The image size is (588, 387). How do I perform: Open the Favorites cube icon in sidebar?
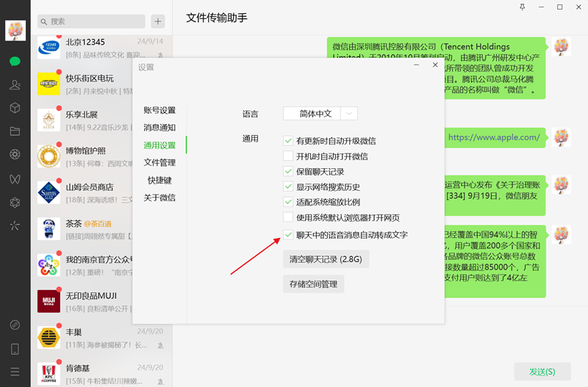coord(15,108)
